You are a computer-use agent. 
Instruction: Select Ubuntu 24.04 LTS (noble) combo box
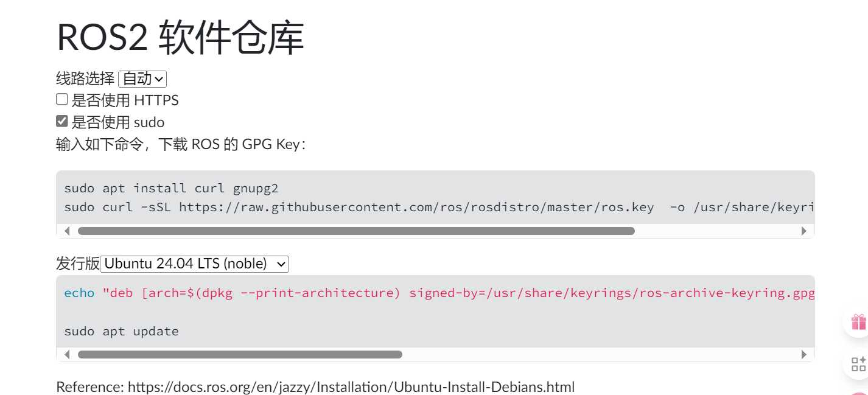195,264
